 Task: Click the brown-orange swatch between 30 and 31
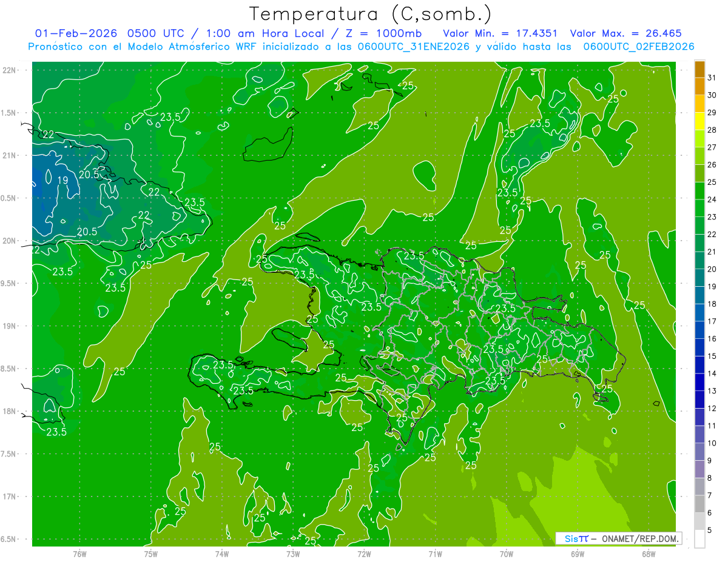[x=700, y=87]
